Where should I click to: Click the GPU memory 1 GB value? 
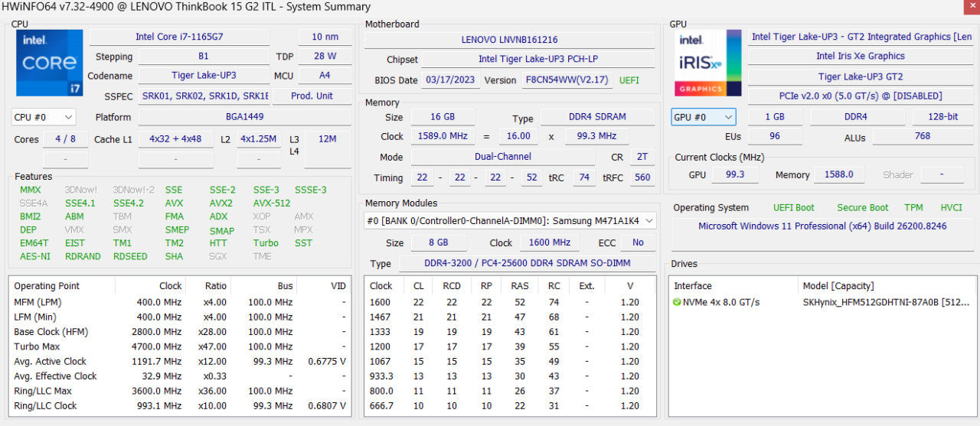(x=776, y=117)
